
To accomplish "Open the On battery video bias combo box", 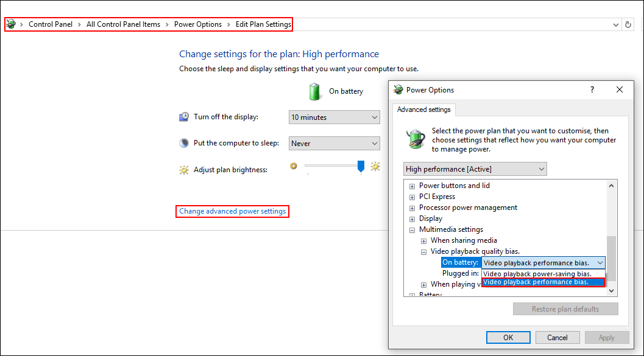I will coord(543,263).
